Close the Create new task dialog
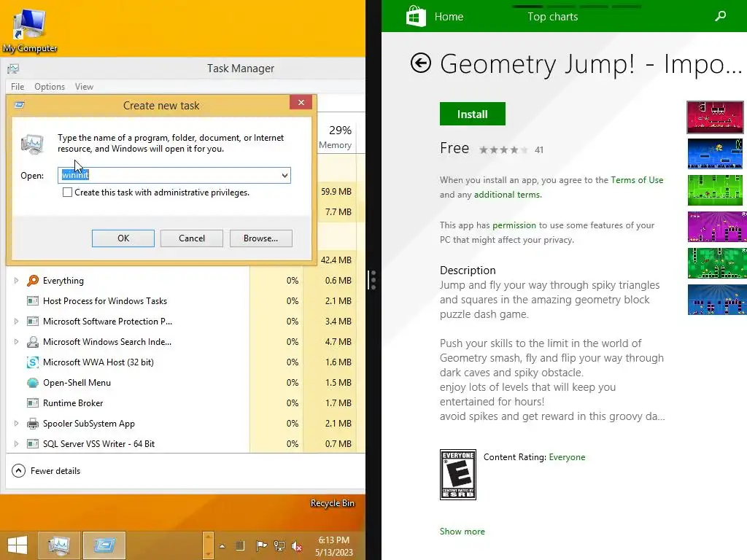The width and height of the screenshot is (747, 560). (x=301, y=102)
